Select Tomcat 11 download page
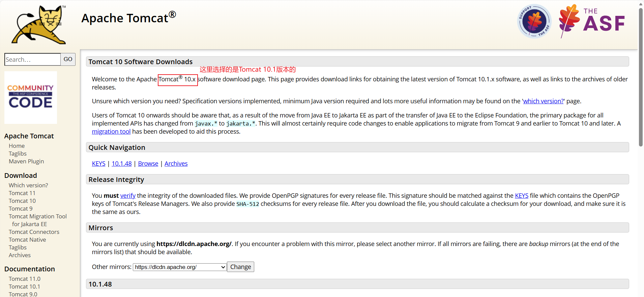Viewport: 644px width, 297px height. coord(22,193)
